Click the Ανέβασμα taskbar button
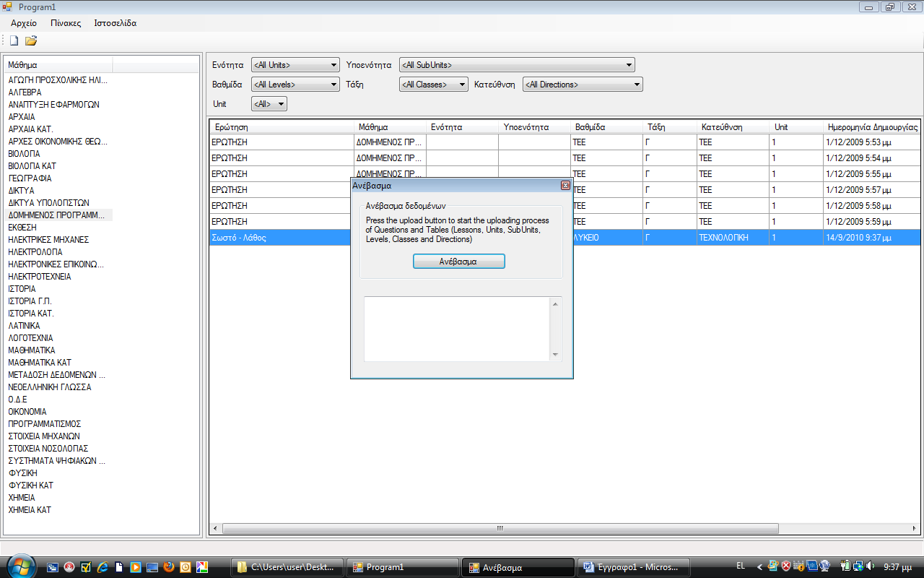 [518, 567]
